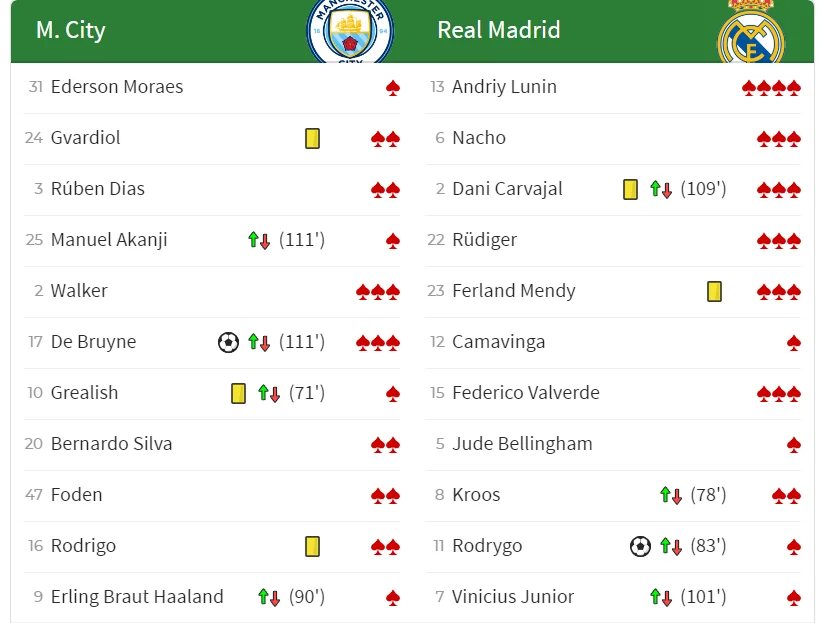Open Jude Bellingham player link
This screenshot has width=822, height=623.
522,444
